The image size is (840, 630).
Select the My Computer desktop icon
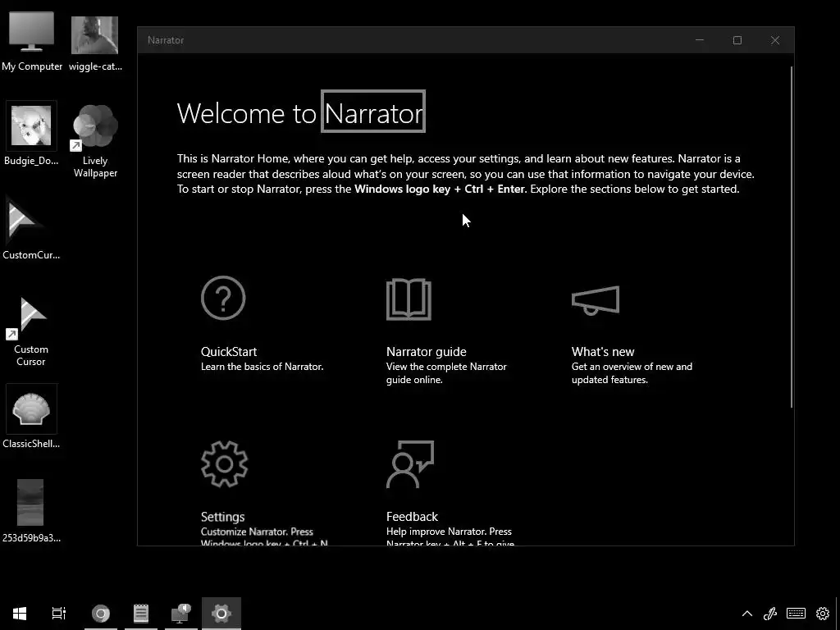pyautogui.click(x=32, y=42)
